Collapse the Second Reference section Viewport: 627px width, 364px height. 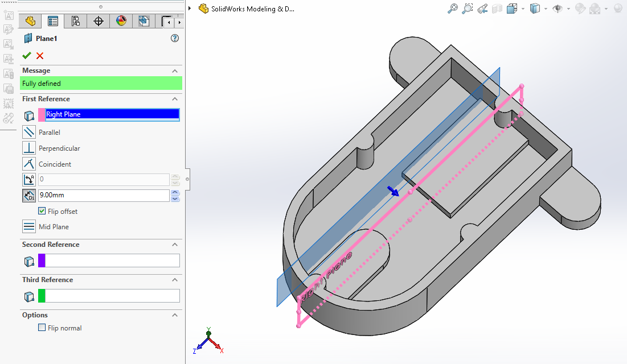[x=175, y=245]
